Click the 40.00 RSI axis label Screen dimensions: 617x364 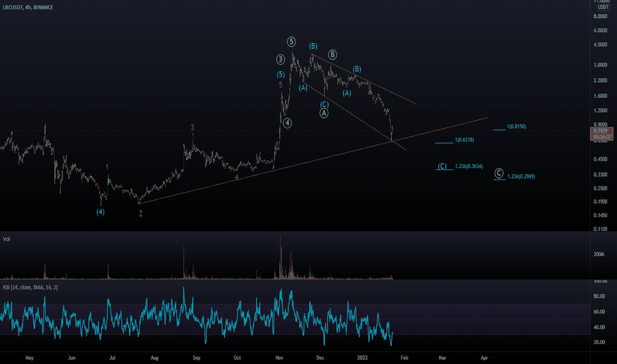599,328
